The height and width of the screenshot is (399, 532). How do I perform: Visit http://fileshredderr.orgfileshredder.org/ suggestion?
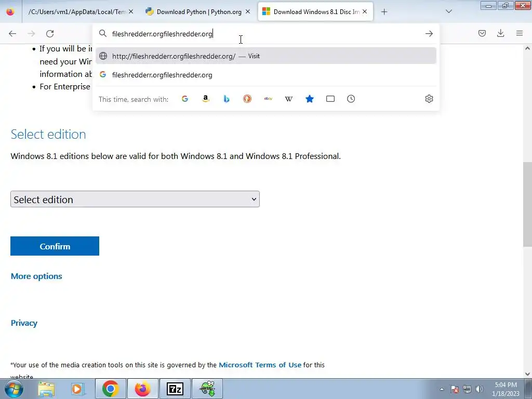click(x=265, y=56)
